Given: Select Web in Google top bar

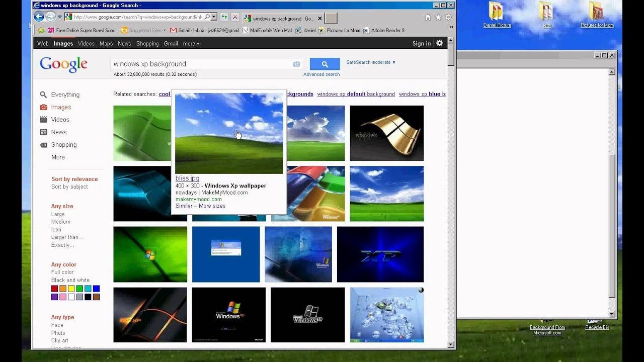Looking at the screenshot, I should pyautogui.click(x=43, y=44).
